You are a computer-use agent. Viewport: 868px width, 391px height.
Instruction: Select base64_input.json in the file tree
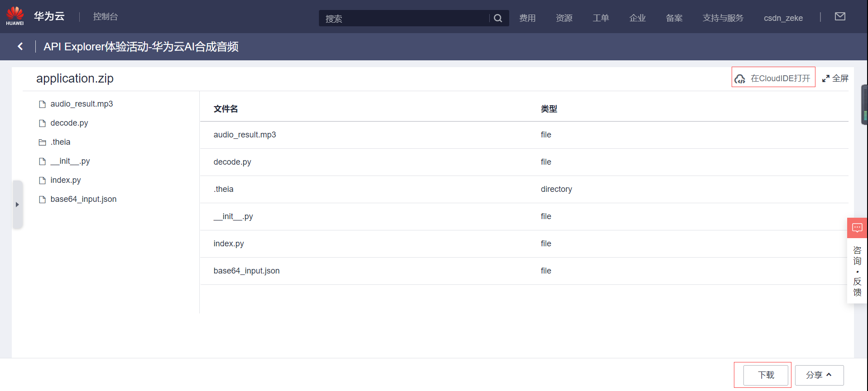pos(83,199)
